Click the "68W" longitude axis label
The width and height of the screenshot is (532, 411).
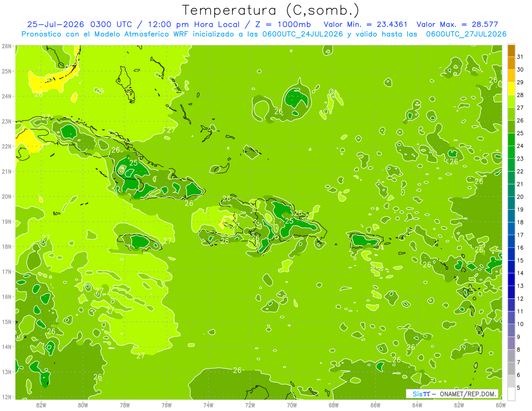click(x=334, y=405)
